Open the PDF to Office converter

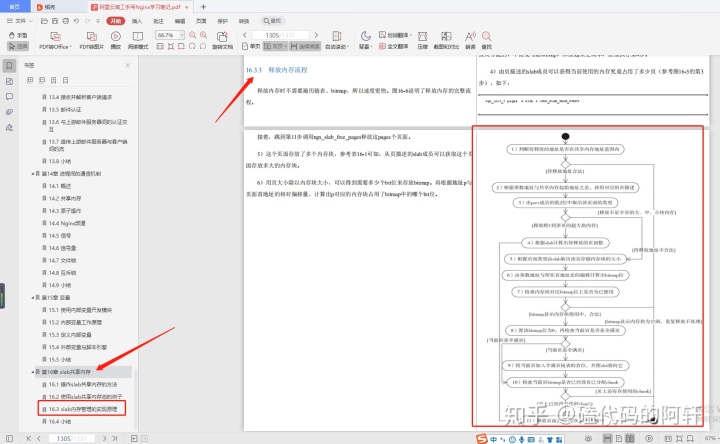(56, 40)
